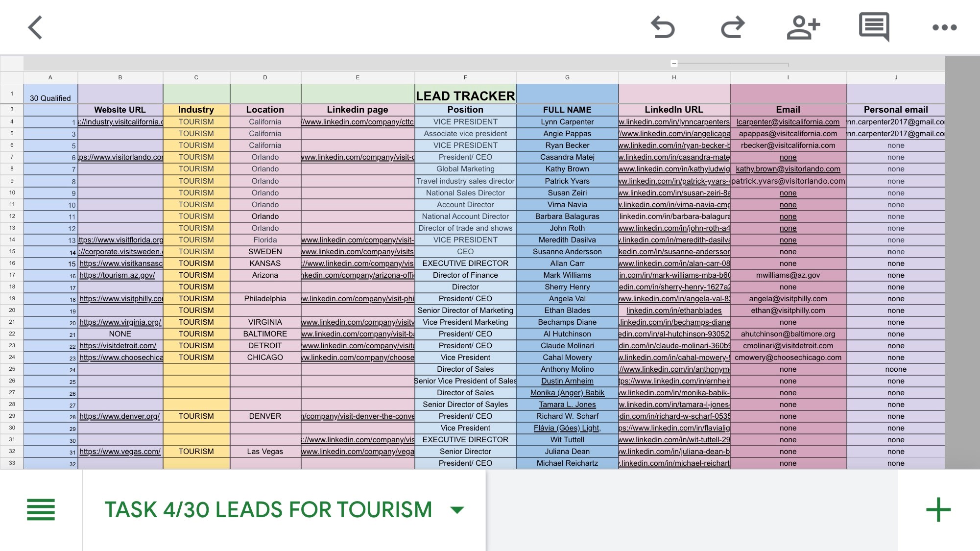Open the https://www.vegas.com/ link

[x=120, y=452]
